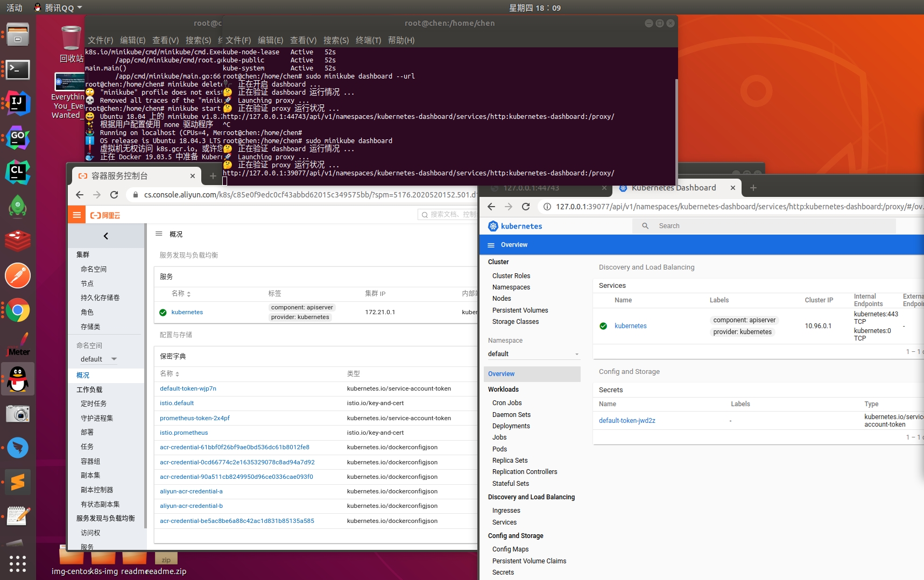This screenshot has width=924, height=580.
Task: Click the Aliyun 搜索文档 search box
Action: pos(448,214)
